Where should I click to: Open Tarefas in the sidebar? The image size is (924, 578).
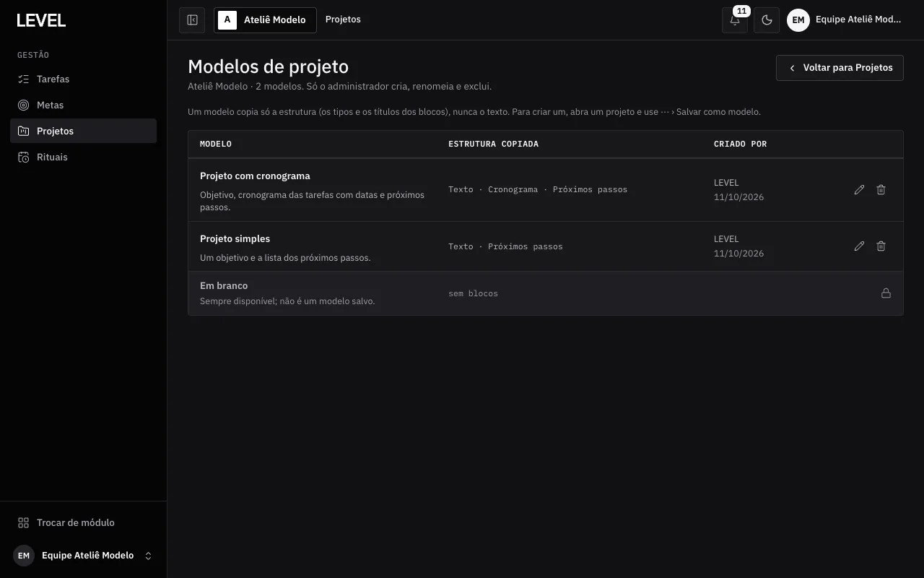tap(83, 79)
